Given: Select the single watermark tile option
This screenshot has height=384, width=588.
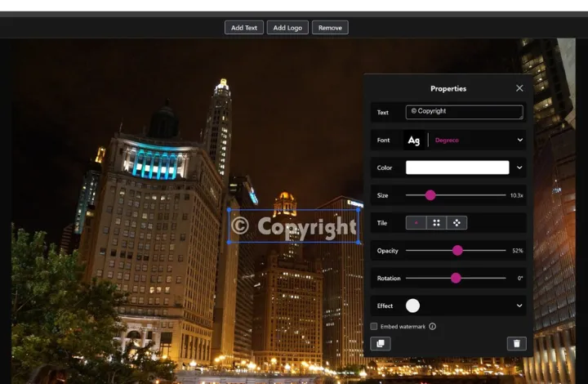Looking at the screenshot, I should [x=416, y=222].
